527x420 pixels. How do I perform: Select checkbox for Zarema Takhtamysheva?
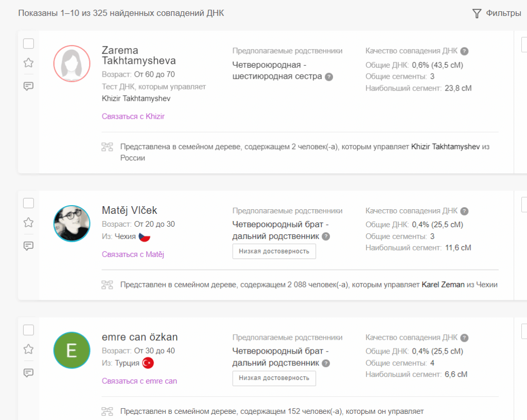click(x=29, y=44)
